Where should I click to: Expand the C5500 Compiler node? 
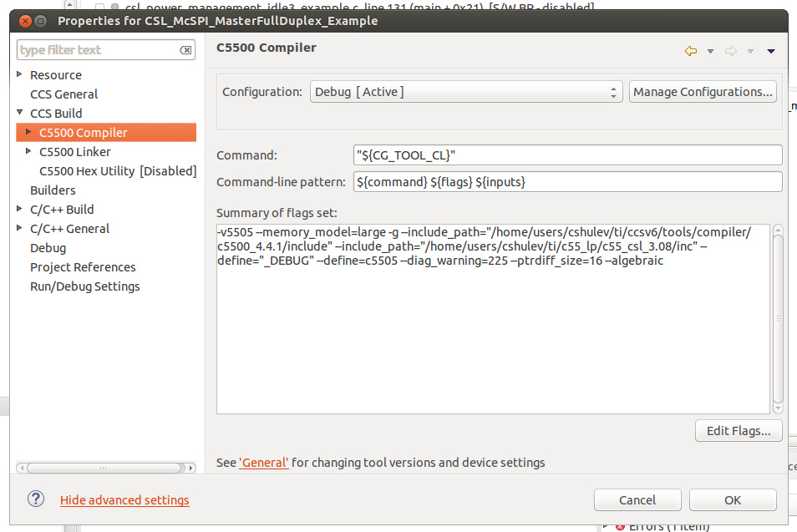[28, 132]
